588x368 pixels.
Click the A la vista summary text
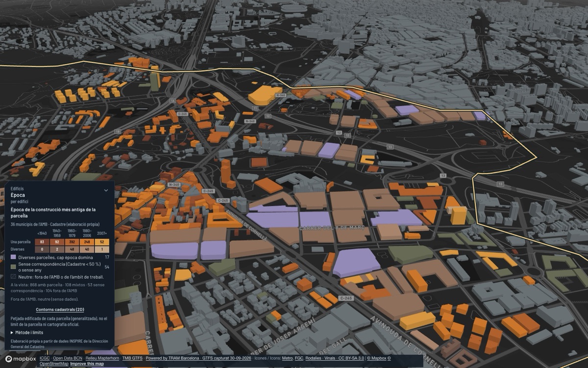57,288
